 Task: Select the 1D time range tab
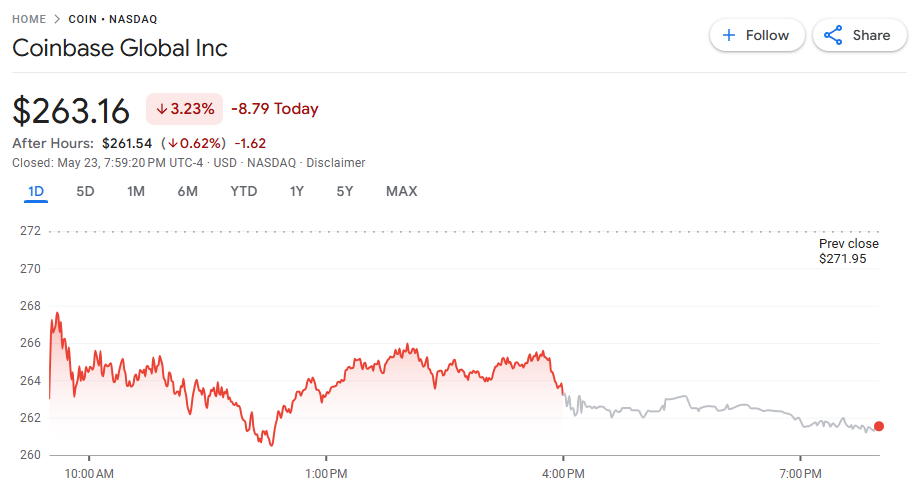36,191
